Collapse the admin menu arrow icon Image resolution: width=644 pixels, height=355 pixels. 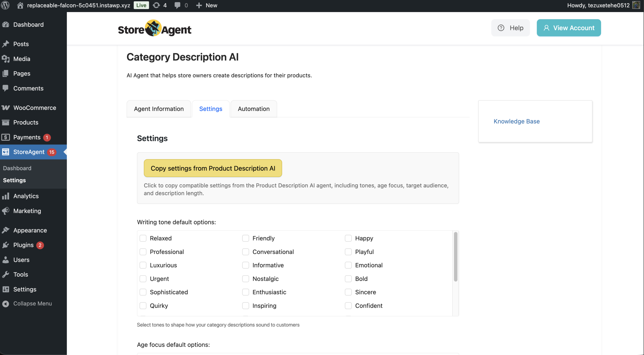coord(6,303)
